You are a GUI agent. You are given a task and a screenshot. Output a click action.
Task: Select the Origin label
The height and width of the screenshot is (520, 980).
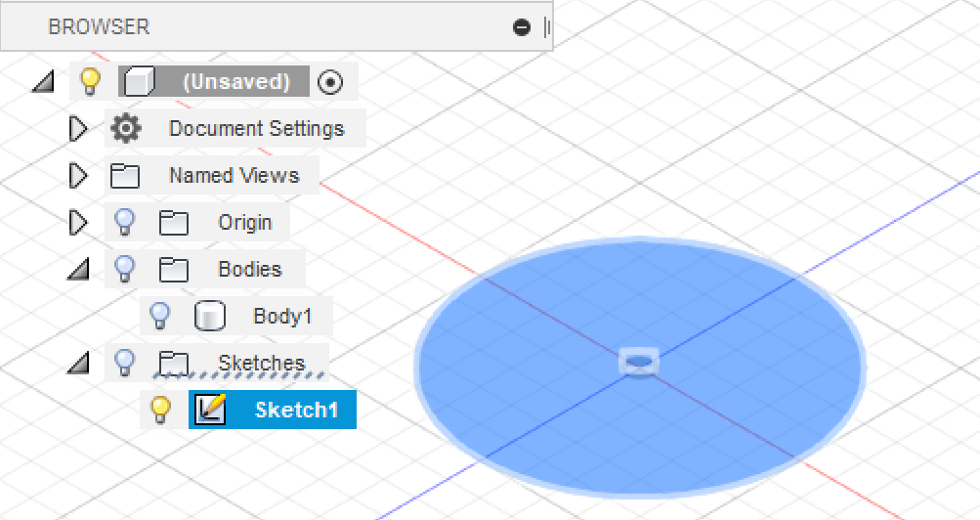244,223
